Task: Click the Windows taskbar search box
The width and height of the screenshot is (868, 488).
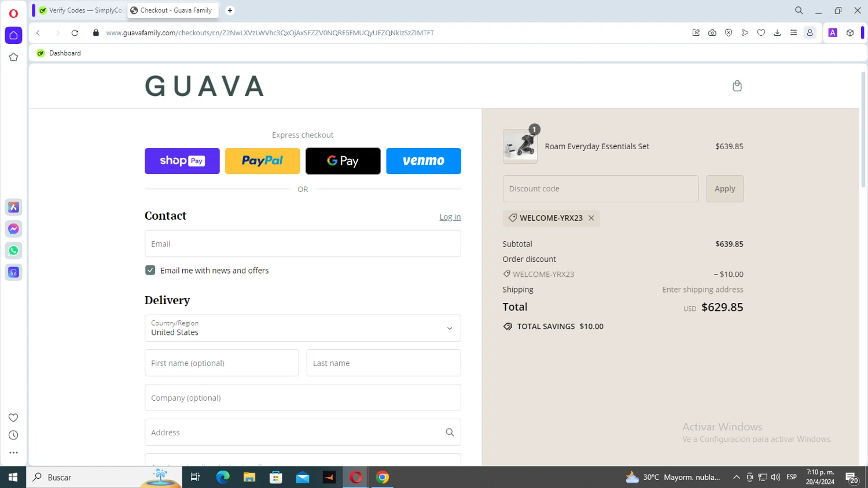Action: (x=104, y=477)
